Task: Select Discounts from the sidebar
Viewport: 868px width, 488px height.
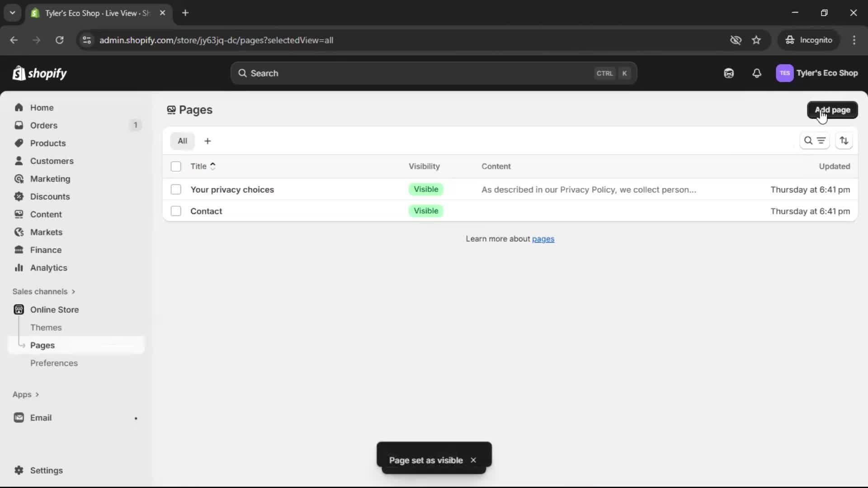Action: [x=50, y=197]
